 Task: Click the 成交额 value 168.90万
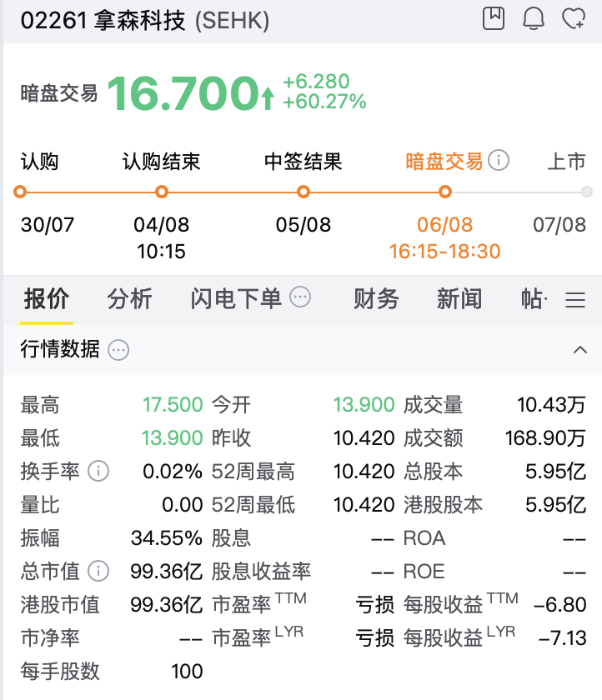coord(545,438)
